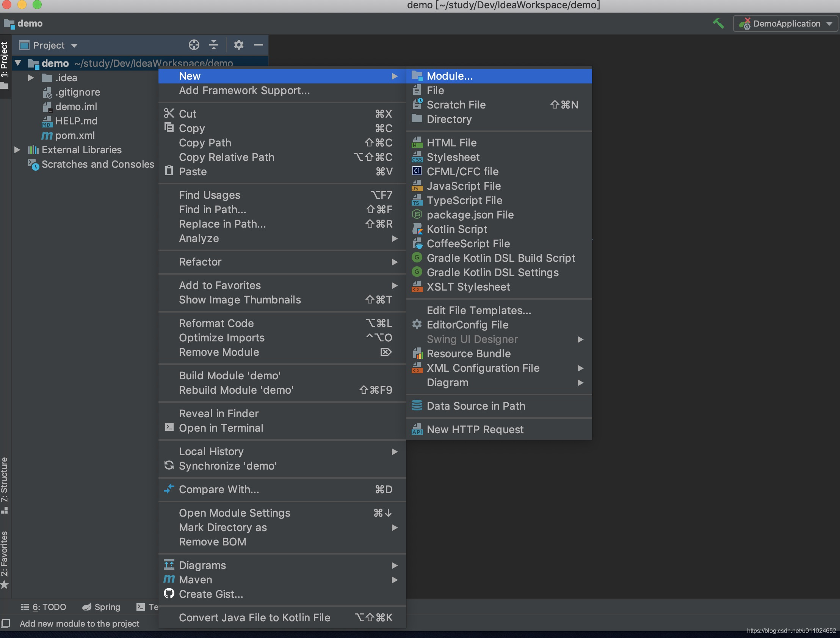Click the Collapse All icon in the Project panel
840x638 pixels.
pos(214,45)
